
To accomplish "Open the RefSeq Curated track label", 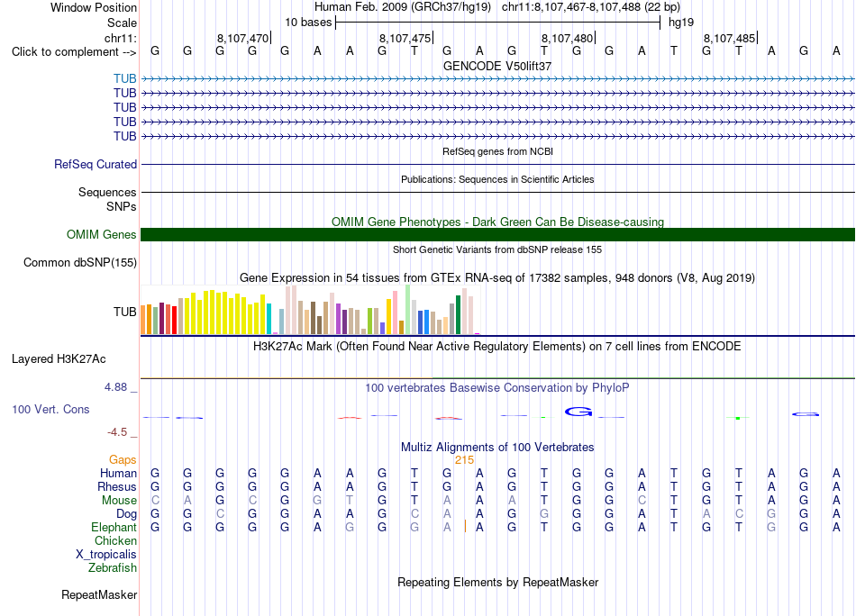I will 95,164.
